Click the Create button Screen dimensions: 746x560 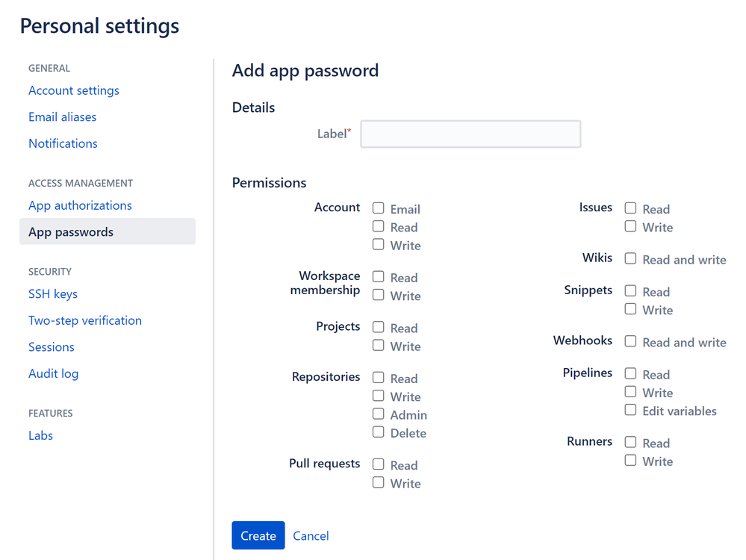click(258, 535)
